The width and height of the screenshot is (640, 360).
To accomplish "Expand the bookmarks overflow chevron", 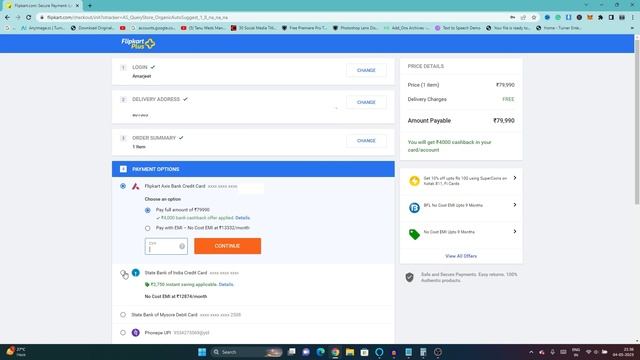I will click(632, 28).
